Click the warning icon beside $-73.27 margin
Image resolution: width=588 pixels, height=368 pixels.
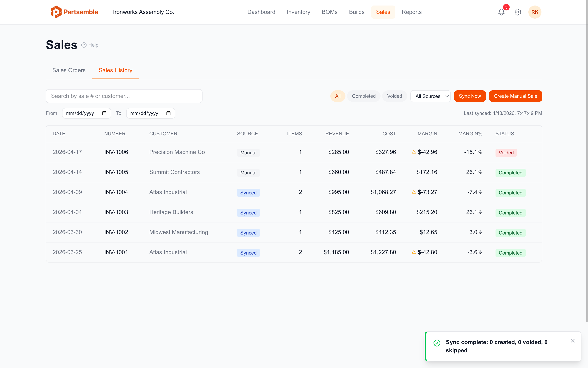[x=414, y=192]
